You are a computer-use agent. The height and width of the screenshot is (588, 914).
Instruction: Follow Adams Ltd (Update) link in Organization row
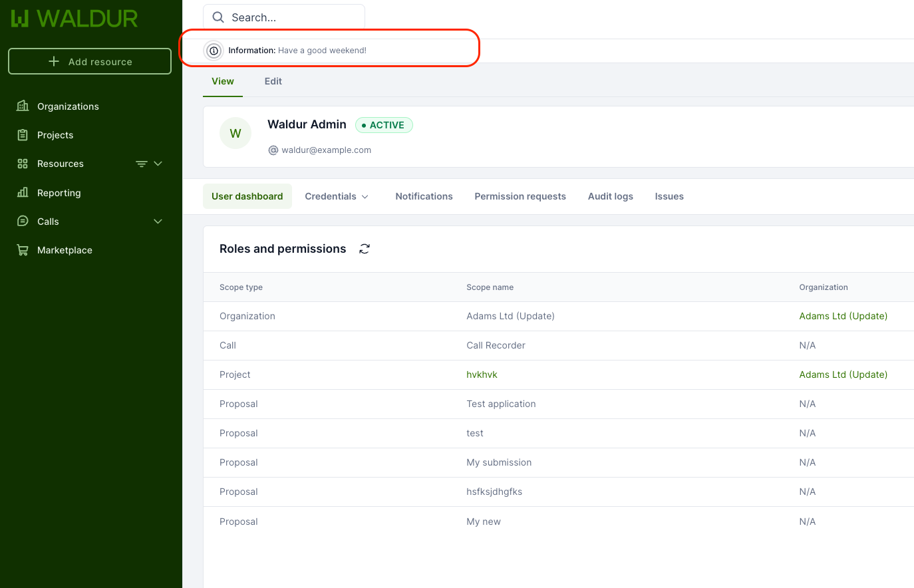pyautogui.click(x=843, y=316)
